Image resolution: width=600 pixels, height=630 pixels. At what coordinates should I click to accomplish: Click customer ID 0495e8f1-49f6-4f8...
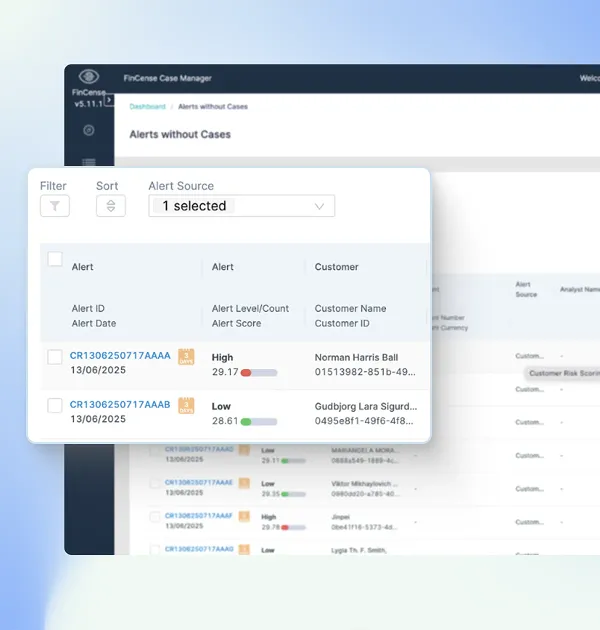(x=364, y=421)
